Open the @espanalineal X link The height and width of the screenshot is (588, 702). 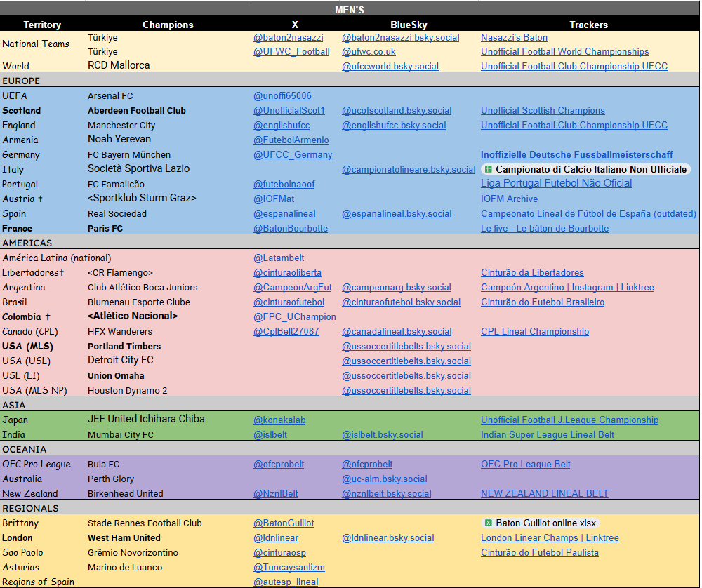point(284,214)
